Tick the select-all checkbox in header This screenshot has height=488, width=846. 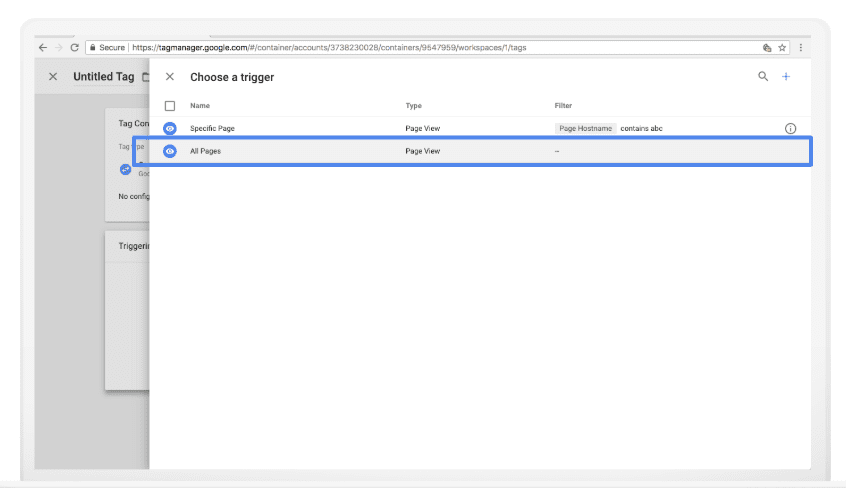(170, 105)
